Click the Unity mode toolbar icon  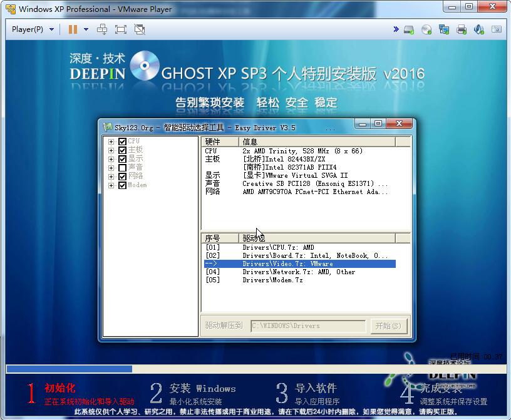140,29
